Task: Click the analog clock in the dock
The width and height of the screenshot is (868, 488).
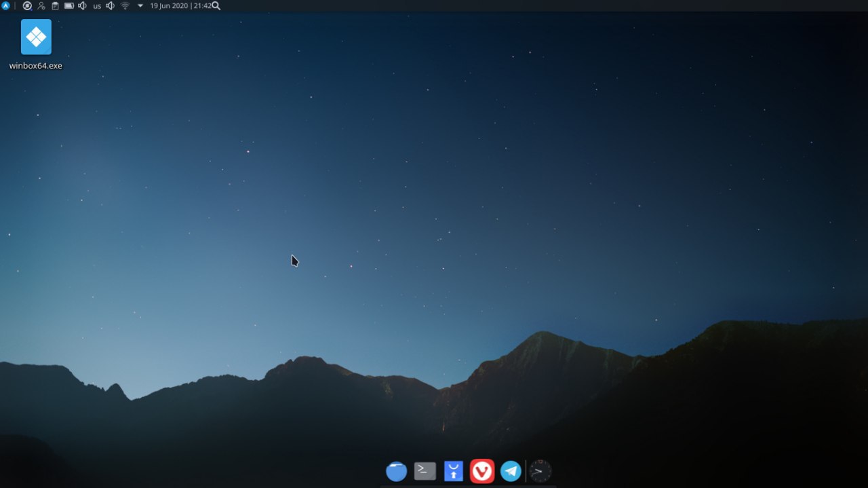Action: tap(540, 471)
